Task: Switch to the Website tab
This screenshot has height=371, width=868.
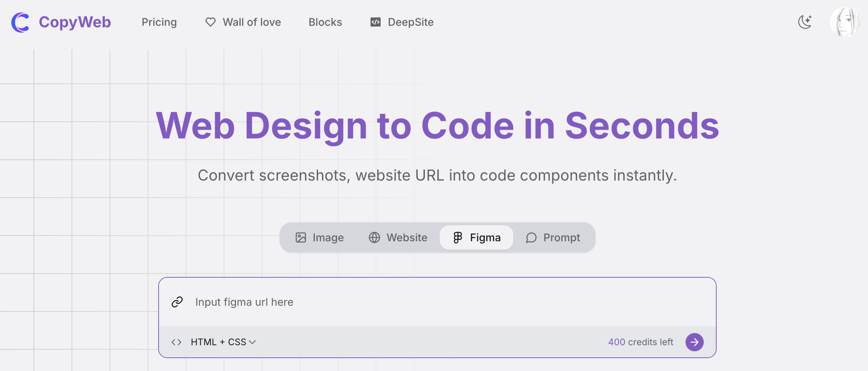Action: coord(398,237)
